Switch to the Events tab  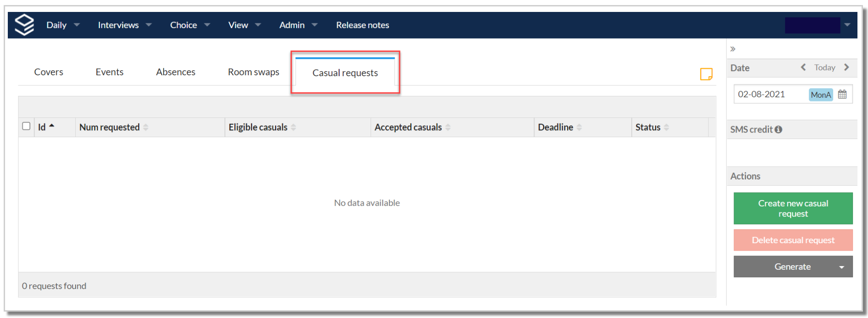tap(109, 72)
